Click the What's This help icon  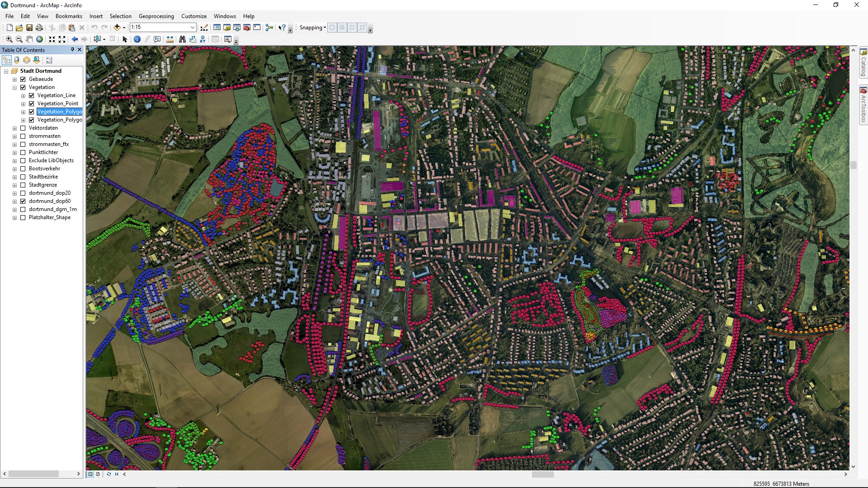282,28
